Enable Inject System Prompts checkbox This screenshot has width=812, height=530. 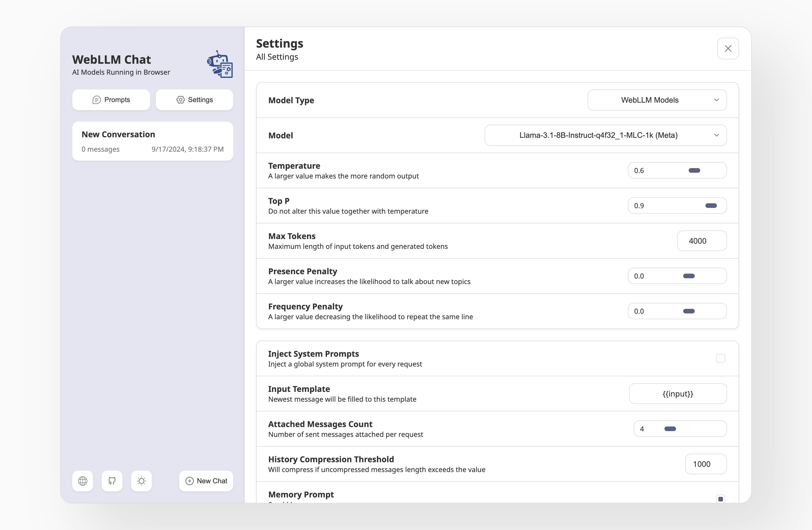tap(720, 358)
